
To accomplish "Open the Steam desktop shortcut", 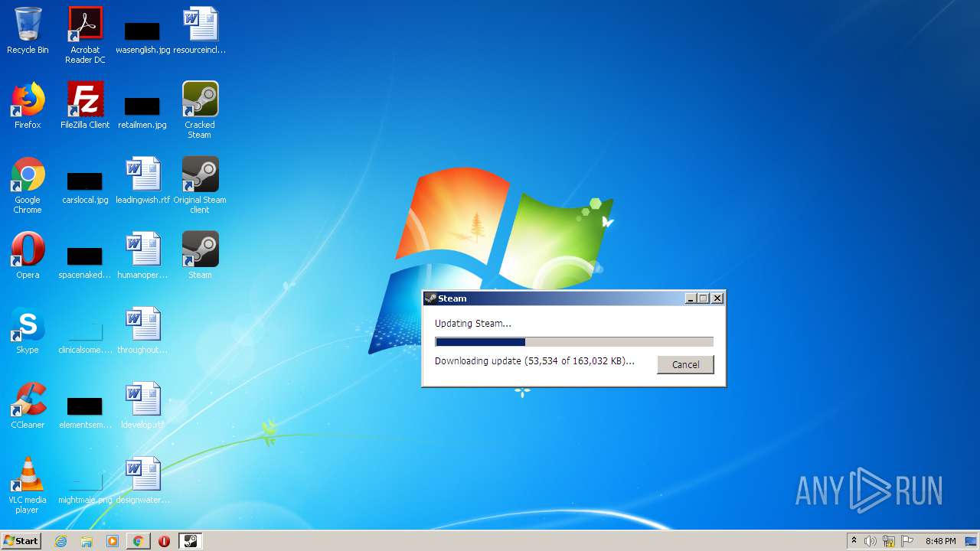I will point(200,256).
